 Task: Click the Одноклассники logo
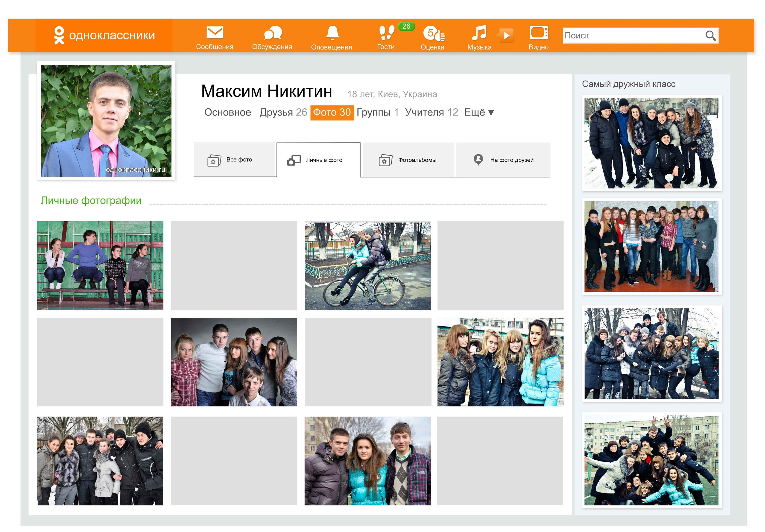(104, 35)
